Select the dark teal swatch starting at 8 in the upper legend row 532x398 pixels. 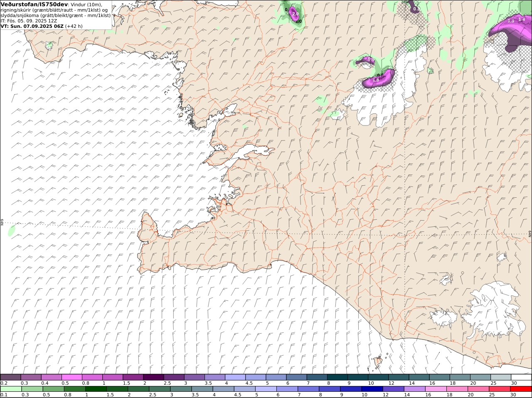click(337, 377)
